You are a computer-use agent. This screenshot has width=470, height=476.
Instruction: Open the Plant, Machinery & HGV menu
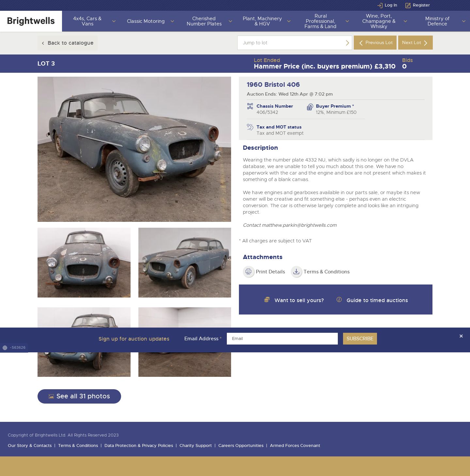point(262,21)
